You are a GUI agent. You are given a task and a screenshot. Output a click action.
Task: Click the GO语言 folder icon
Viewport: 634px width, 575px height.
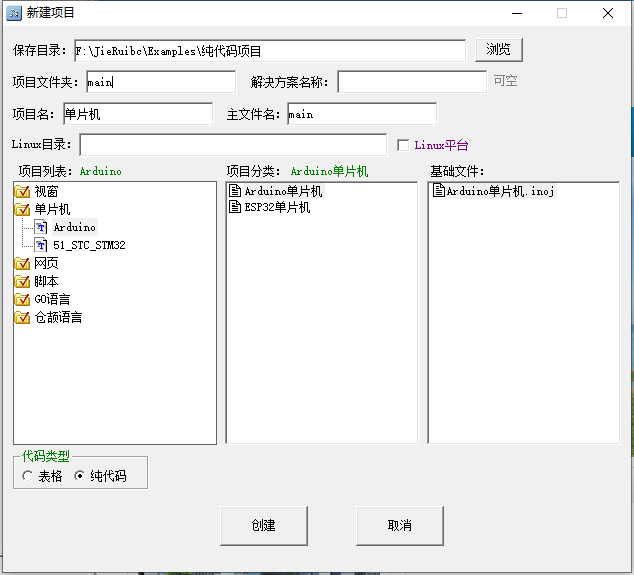(x=22, y=299)
